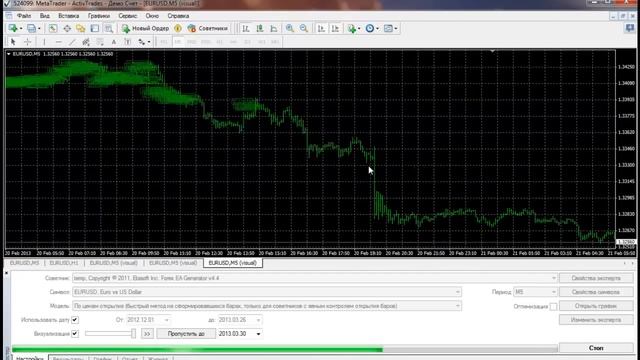
Task: Zoom in on the chart
Action: [290, 28]
